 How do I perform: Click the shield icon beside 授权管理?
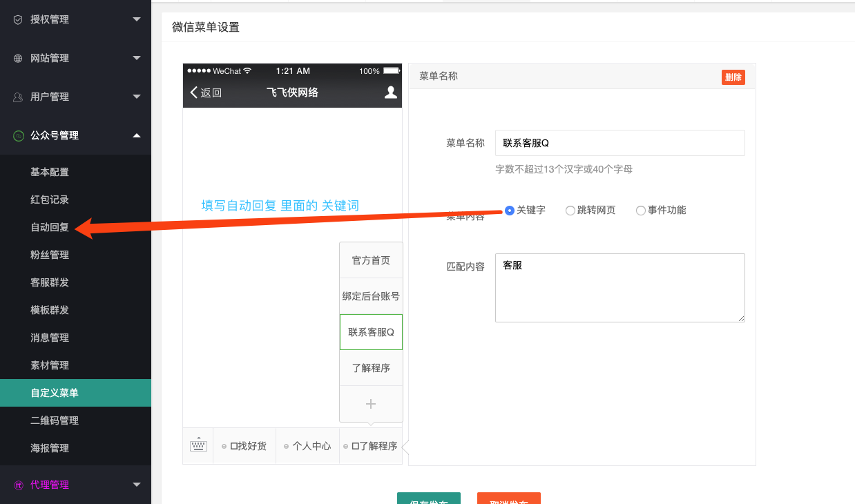coord(18,19)
